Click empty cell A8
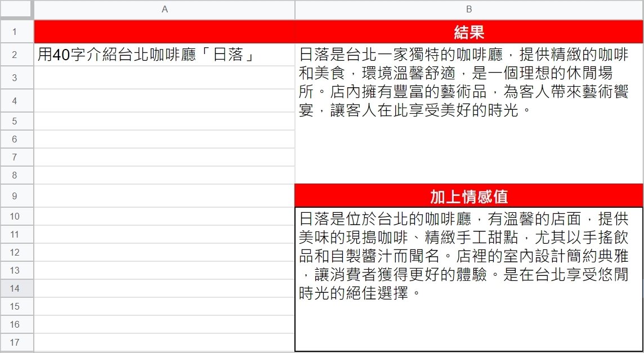Screen dimensions: 644x353 [164, 176]
